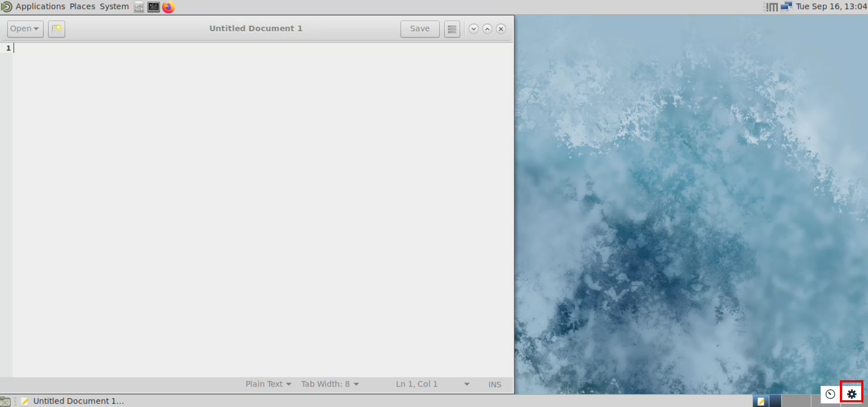Screen dimensions: 868x407
Task: Click the IM input method indicator
Action: click(x=771, y=7)
